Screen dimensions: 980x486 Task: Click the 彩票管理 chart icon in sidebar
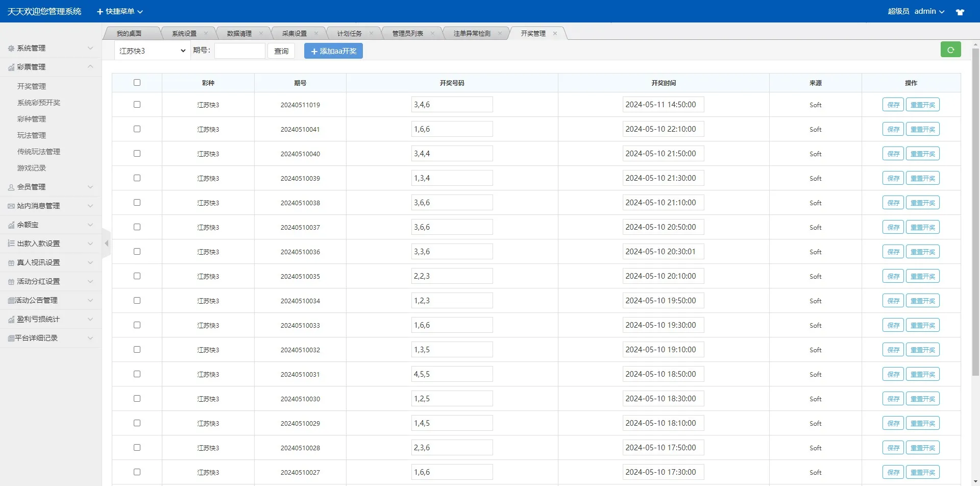coord(10,67)
